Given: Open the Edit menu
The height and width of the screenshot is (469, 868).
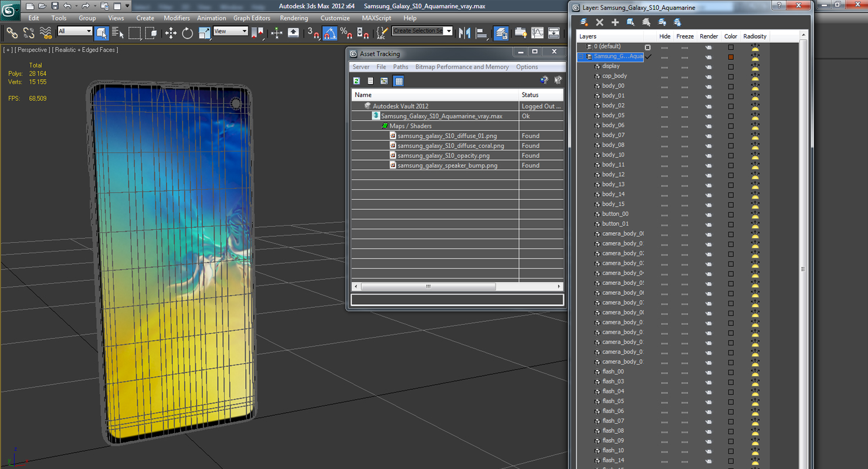Looking at the screenshot, I should (34, 18).
